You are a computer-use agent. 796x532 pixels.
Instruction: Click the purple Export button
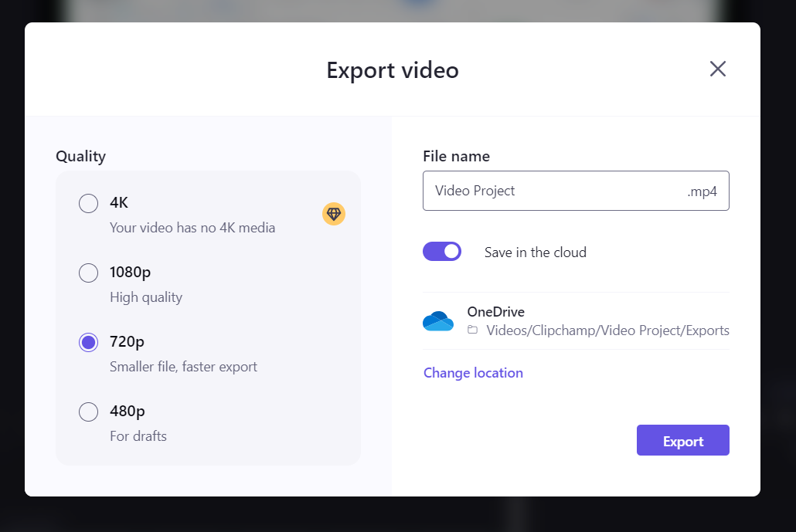[683, 440]
